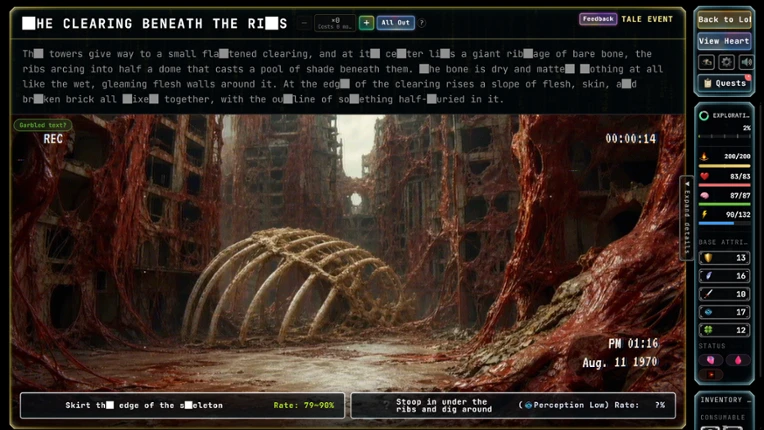
Task: Click the INVENTORY panel header
Action: pos(724,400)
